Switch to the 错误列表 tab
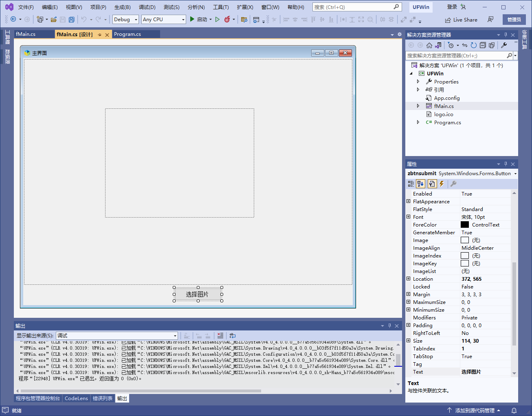532x416 pixels. [103, 398]
